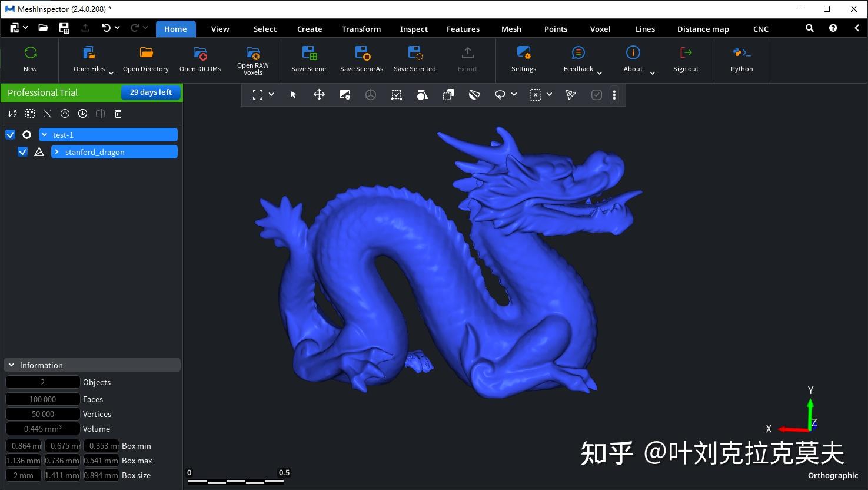Screen dimensions: 868x490
Task: Click the New scene icon
Action: tap(30, 53)
